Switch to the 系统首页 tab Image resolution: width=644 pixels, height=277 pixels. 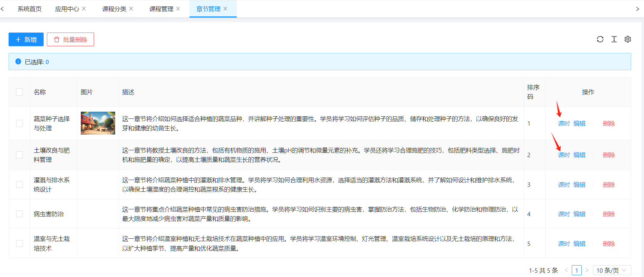29,9
